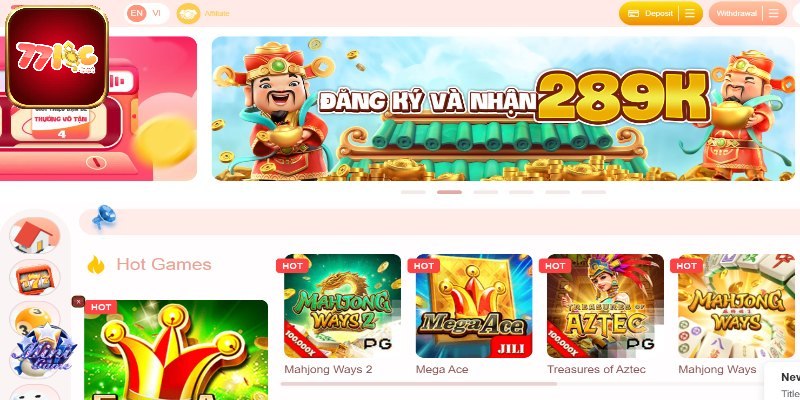Viewport: 800px width, 400px height.
Task: Click the Affiliate handshake icon
Action: coord(188,14)
